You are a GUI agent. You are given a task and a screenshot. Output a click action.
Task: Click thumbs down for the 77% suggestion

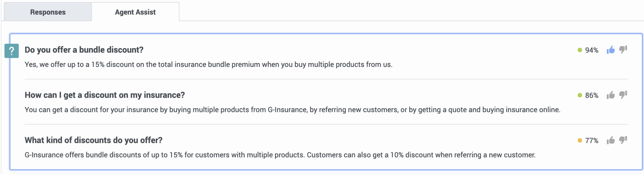(623, 141)
